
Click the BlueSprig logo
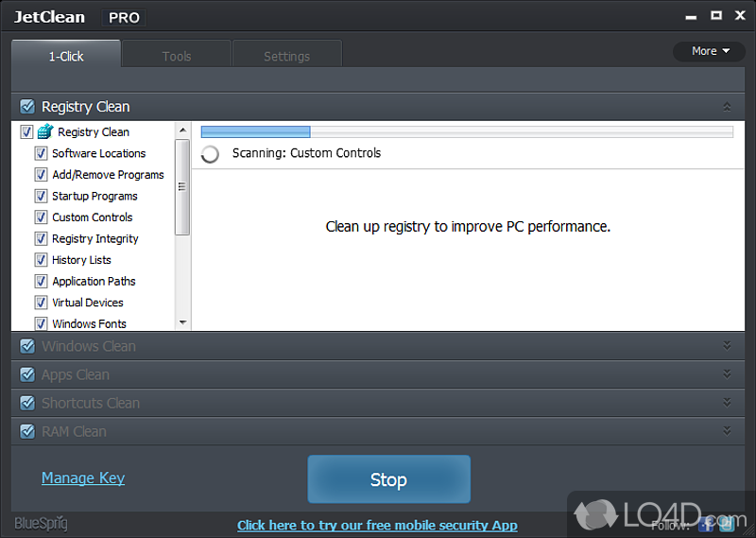[x=41, y=524]
